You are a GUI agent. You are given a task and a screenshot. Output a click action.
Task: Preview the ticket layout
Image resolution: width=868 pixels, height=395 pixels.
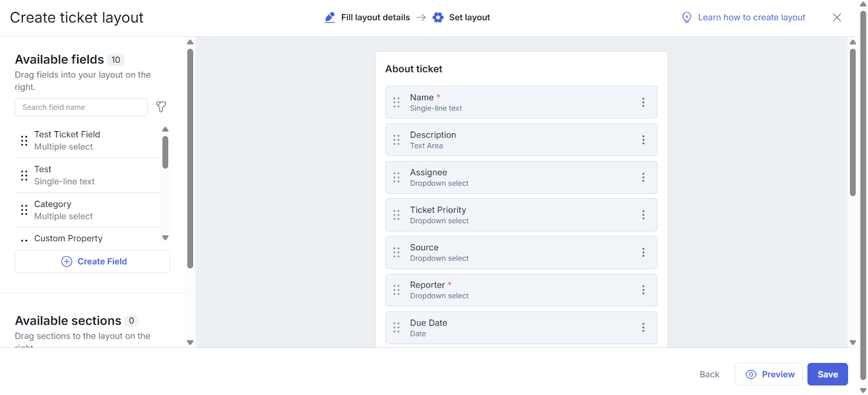[x=768, y=374]
